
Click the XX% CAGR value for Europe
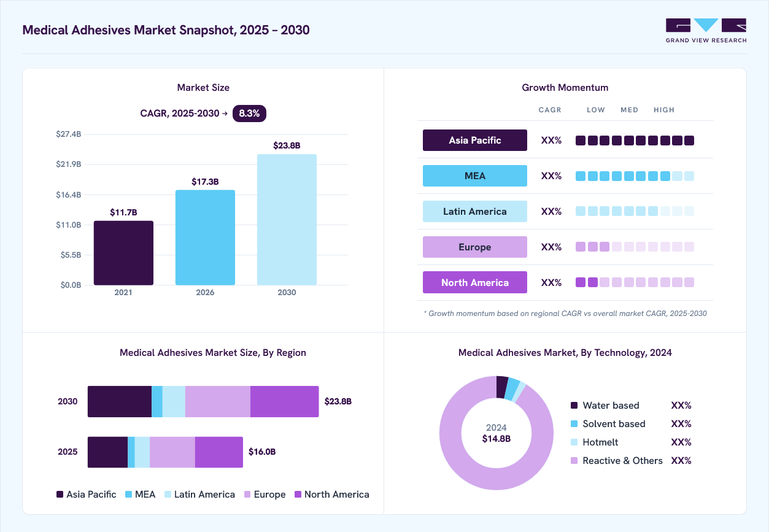click(x=551, y=247)
